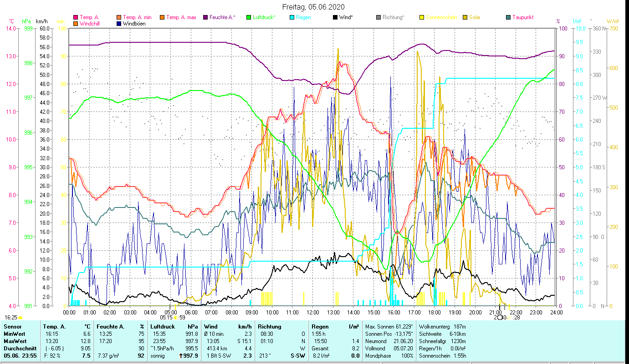Click the wind run value 413.4 km

pyautogui.click(x=217, y=349)
